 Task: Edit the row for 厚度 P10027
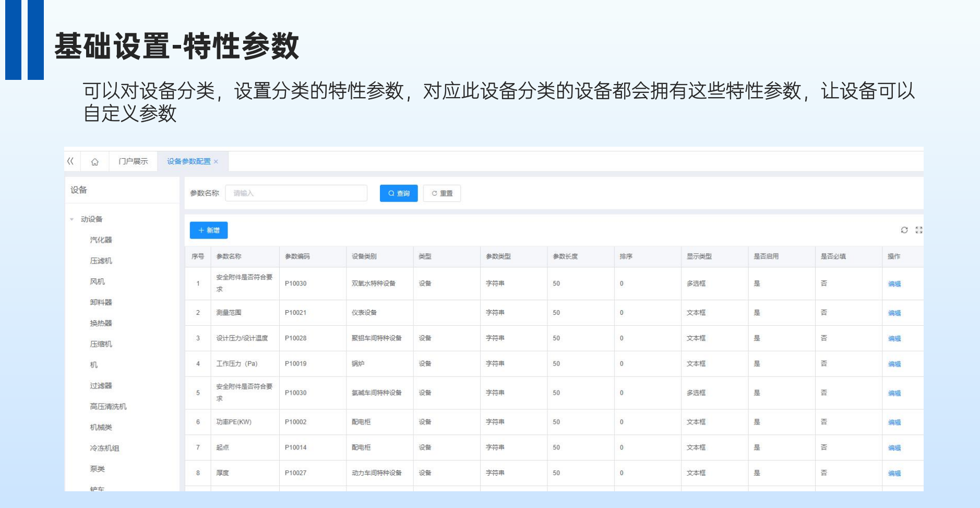tap(894, 474)
